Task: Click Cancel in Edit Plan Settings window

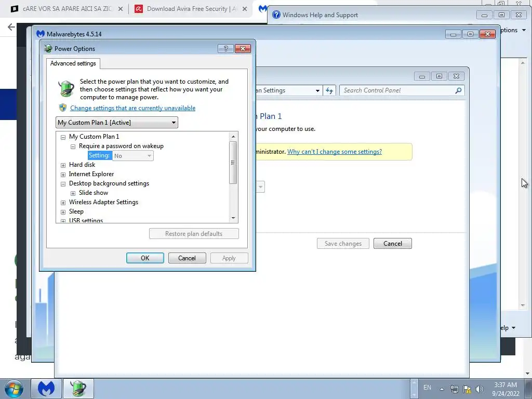Action: (393, 243)
